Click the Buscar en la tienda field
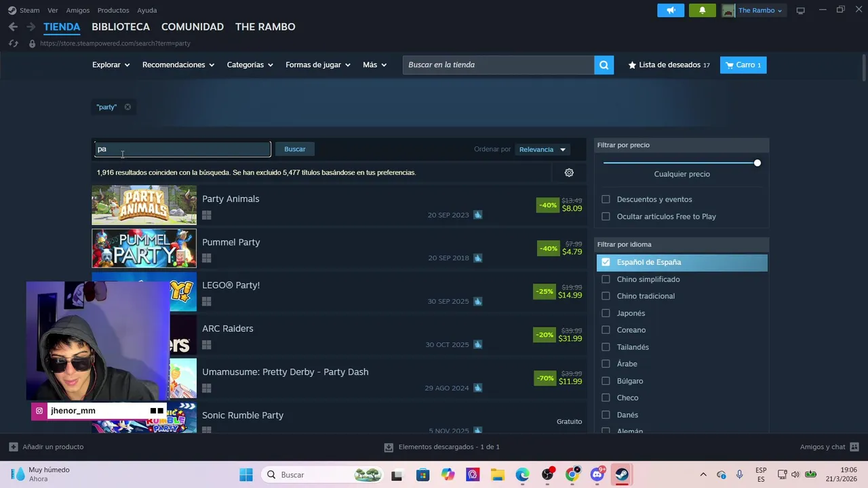 point(498,65)
